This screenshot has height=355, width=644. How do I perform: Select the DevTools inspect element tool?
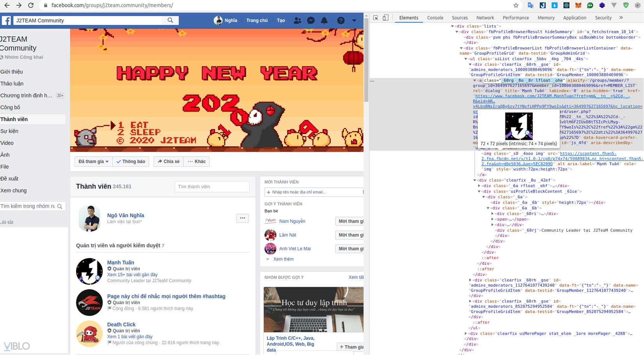(x=376, y=18)
